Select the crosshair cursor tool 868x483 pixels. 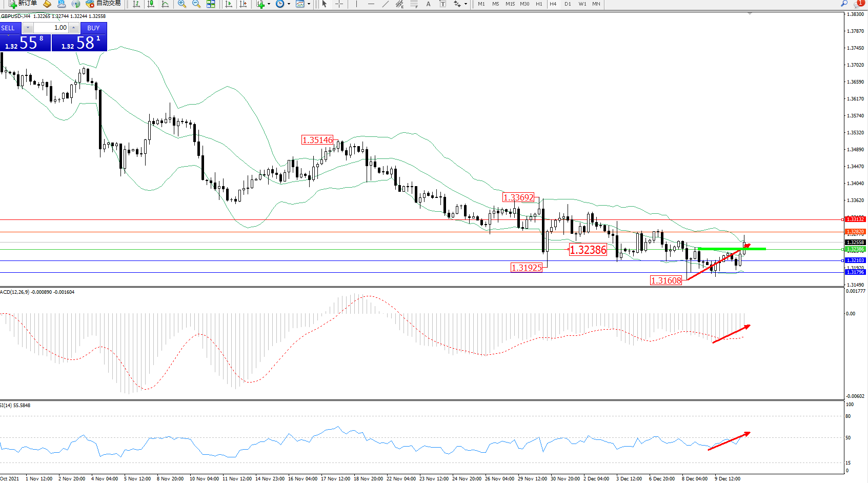coord(339,4)
